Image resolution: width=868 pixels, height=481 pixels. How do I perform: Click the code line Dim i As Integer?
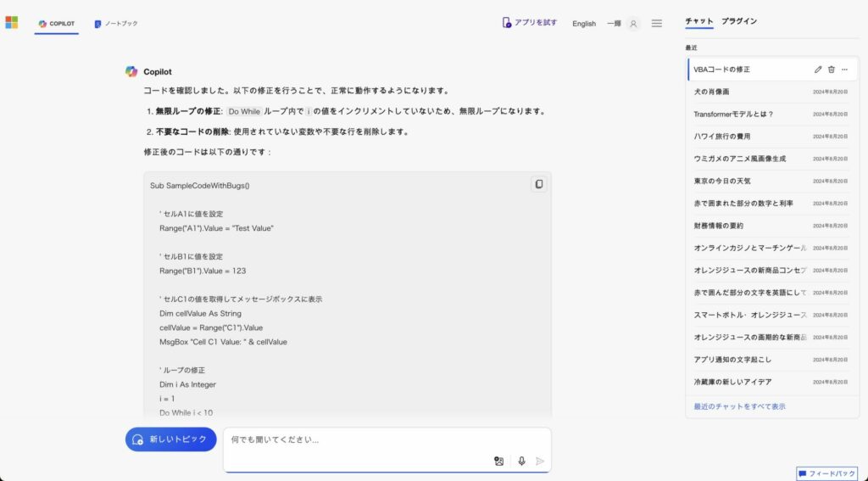coord(187,384)
